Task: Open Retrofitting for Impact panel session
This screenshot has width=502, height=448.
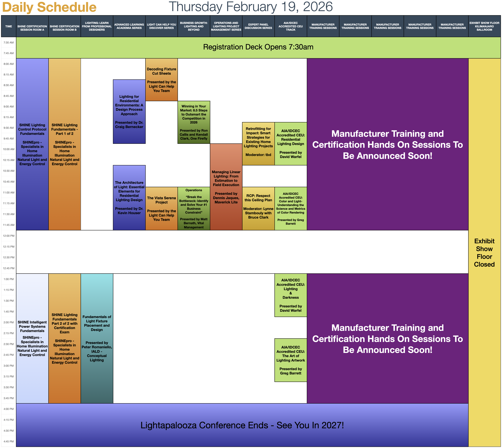Action: (258, 144)
